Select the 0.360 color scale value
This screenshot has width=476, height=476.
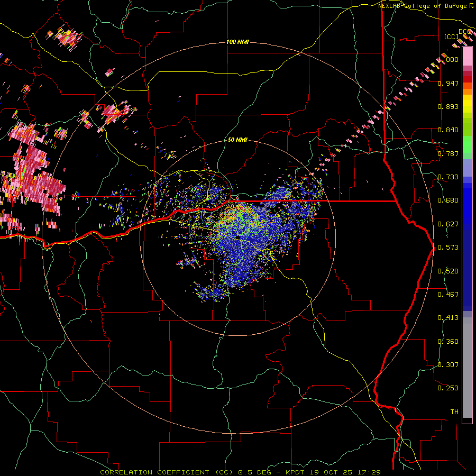coord(448,342)
